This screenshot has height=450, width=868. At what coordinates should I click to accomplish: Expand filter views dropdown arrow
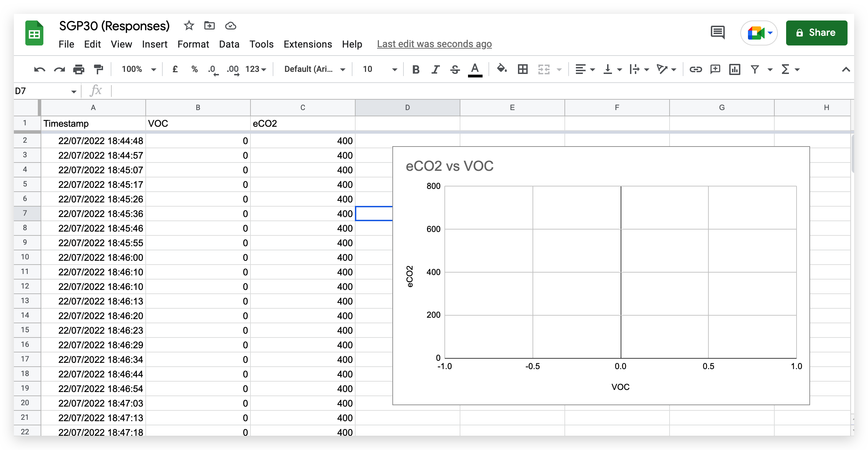770,70
